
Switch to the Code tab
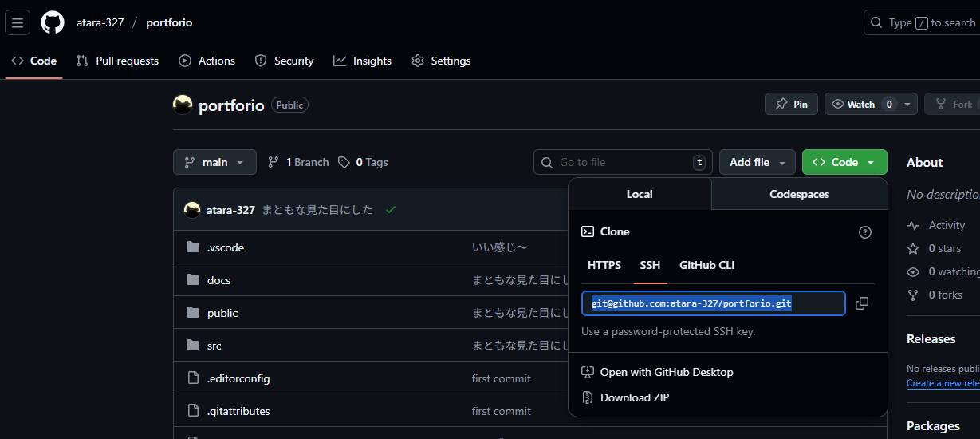pos(34,61)
